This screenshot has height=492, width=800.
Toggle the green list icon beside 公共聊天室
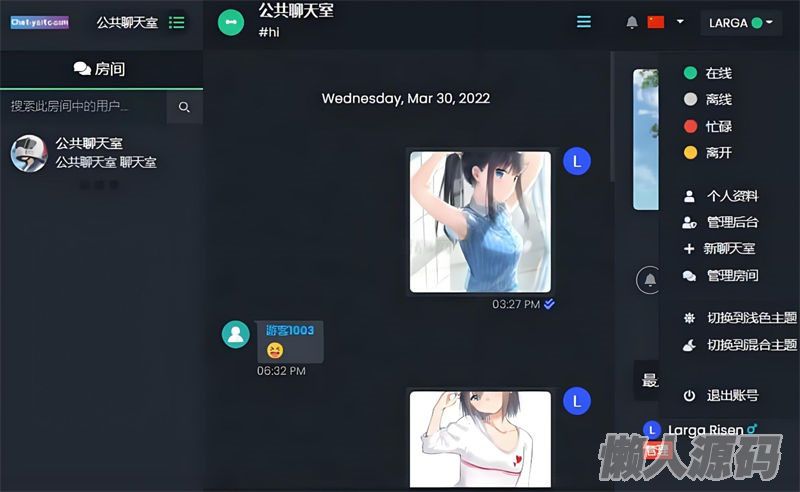[177, 22]
